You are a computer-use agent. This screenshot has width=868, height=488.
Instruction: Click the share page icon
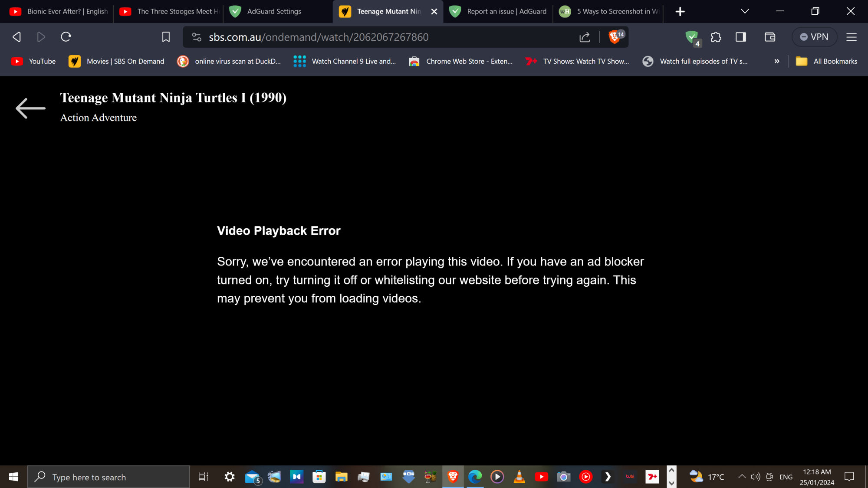[585, 37]
